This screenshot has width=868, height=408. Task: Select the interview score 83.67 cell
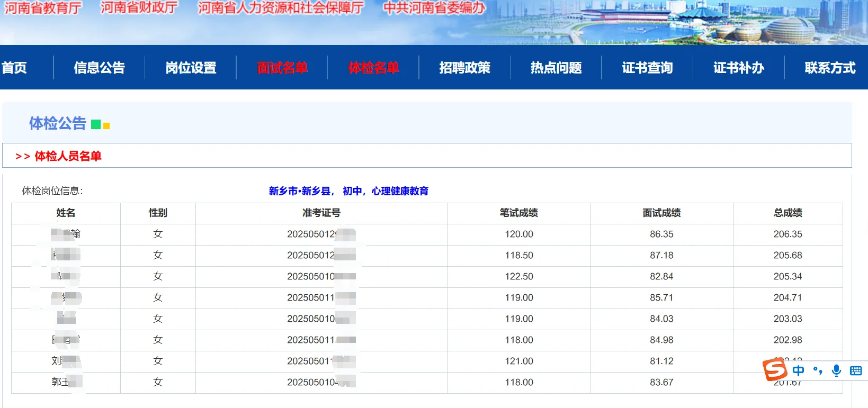662,382
